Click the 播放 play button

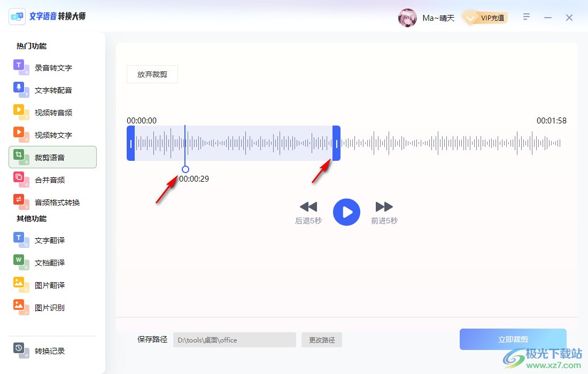346,212
